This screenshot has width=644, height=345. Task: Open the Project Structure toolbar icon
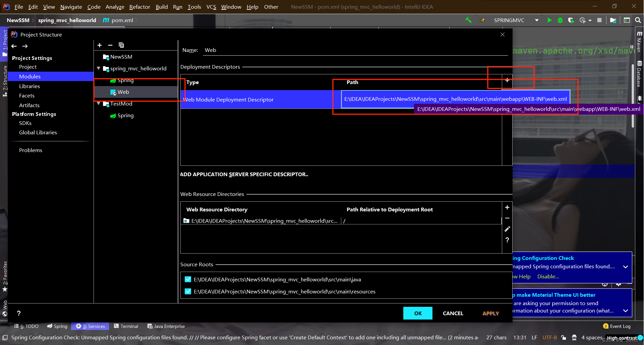coord(613,20)
